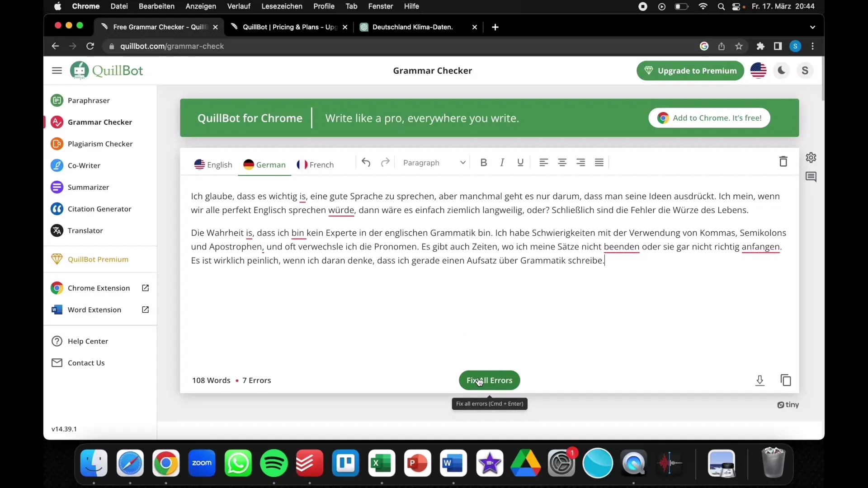Screen dimensions: 868x488
Task: Select the center text alignment icon
Action: click(561, 162)
